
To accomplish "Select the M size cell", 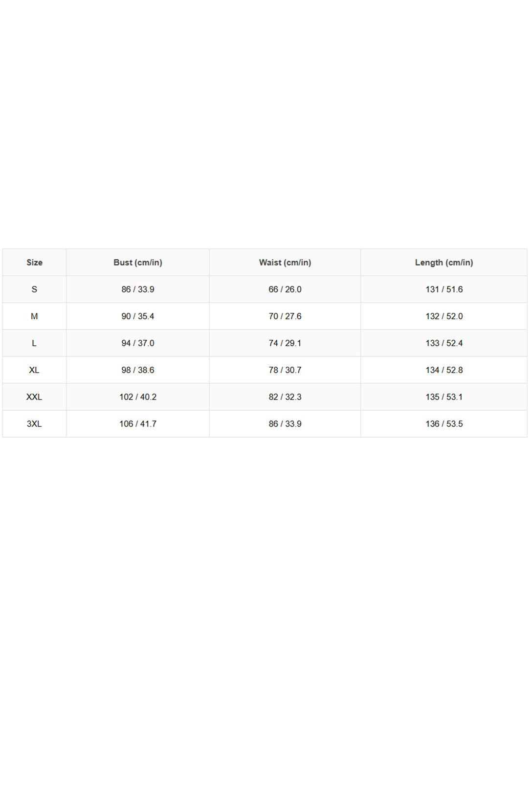I will 34,316.
